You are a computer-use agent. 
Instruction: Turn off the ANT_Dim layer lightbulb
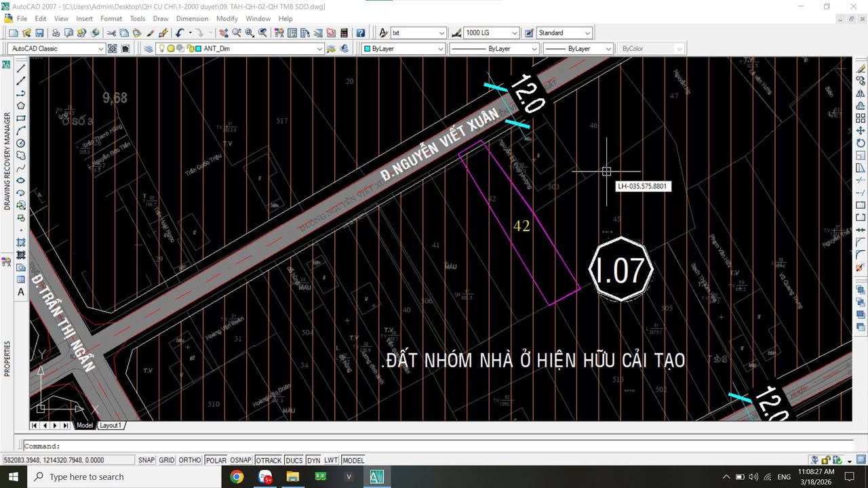161,48
